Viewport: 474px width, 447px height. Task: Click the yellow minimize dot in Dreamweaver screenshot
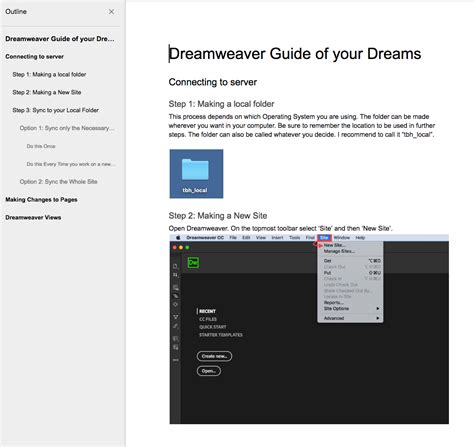181,247
